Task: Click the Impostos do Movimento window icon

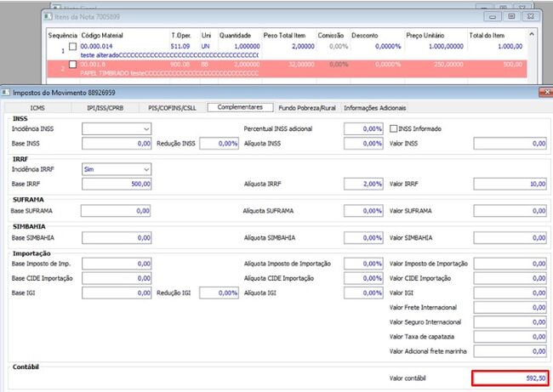Action: (x=6, y=93)
